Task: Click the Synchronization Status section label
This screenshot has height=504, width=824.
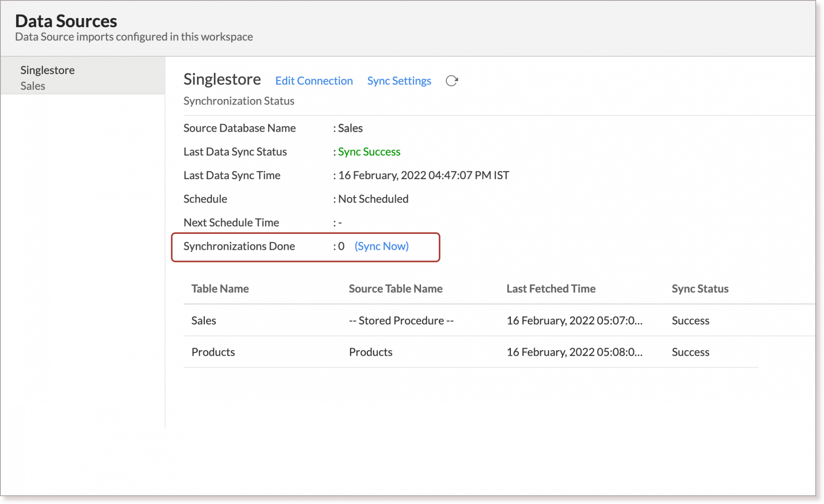Action: pyautogui.click(x=239, y=101)
